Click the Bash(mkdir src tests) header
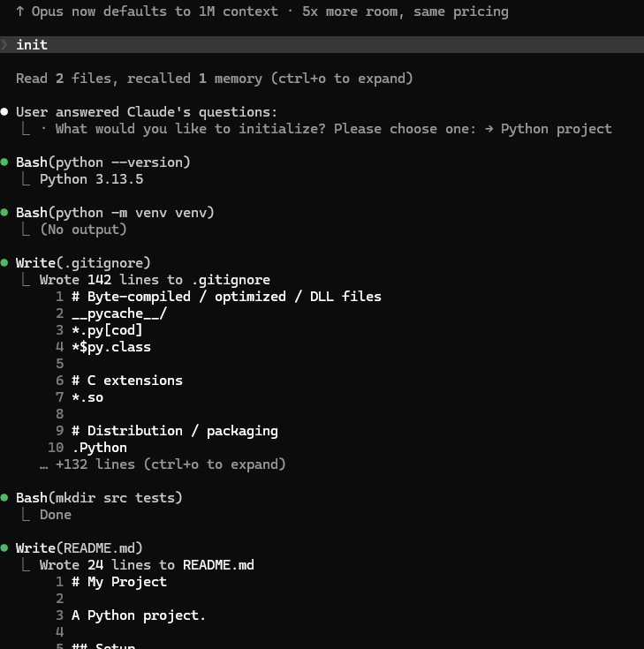The image size is (644, 649). point(99,497)
